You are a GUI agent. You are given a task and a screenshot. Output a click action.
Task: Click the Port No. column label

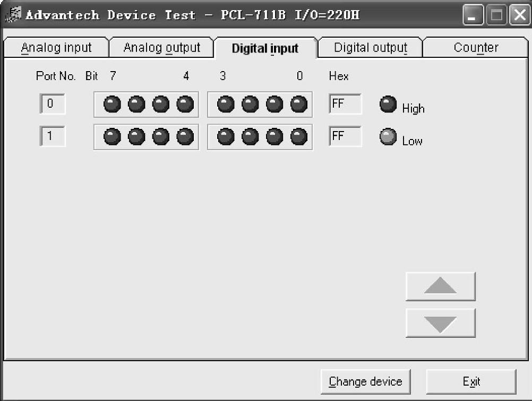pos(56,76)
